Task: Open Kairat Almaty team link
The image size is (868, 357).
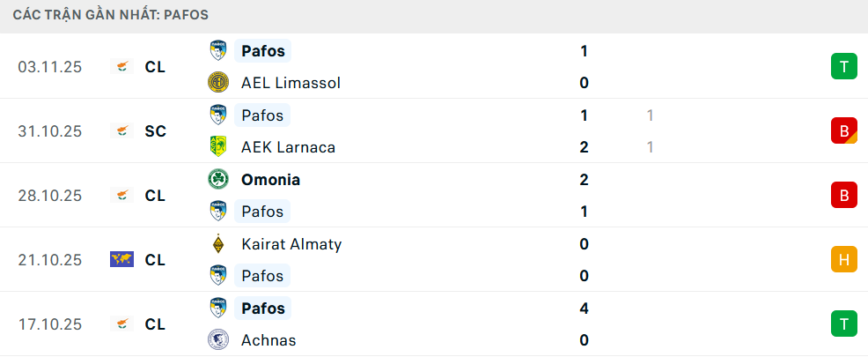Action: pyautogui.click(x=291, y=244)
